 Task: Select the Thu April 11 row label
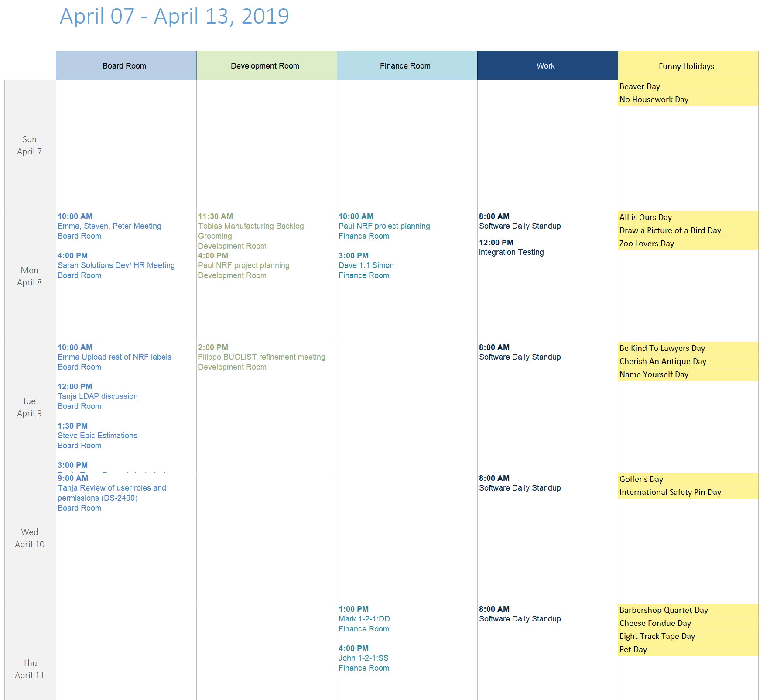(x=30, y=652)
